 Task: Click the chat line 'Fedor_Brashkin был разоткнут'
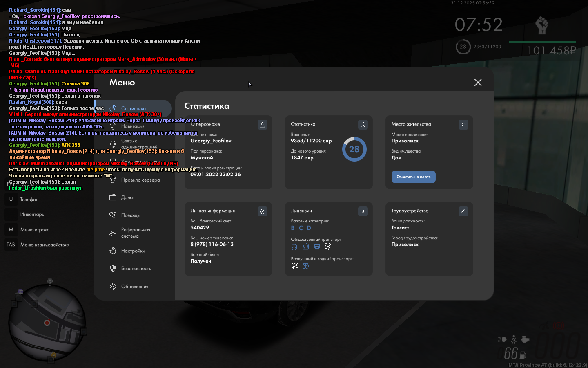coord(46,188)
